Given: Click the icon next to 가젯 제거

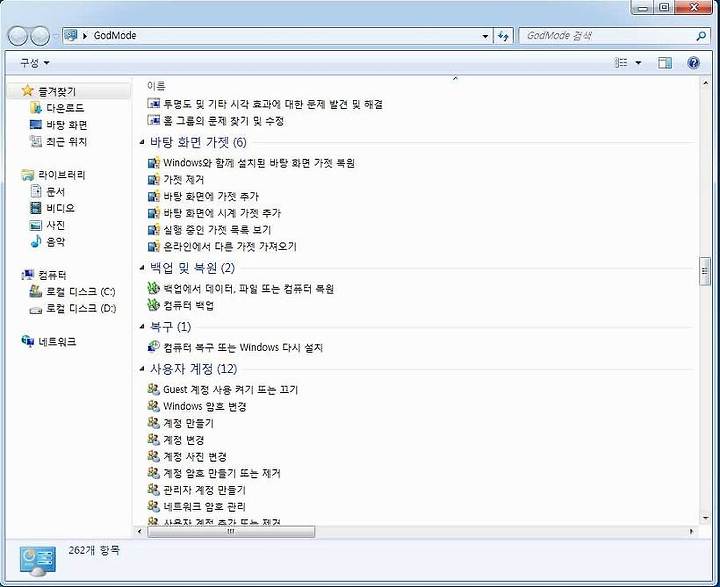Looking at the screenshot, I should [153, 180].
